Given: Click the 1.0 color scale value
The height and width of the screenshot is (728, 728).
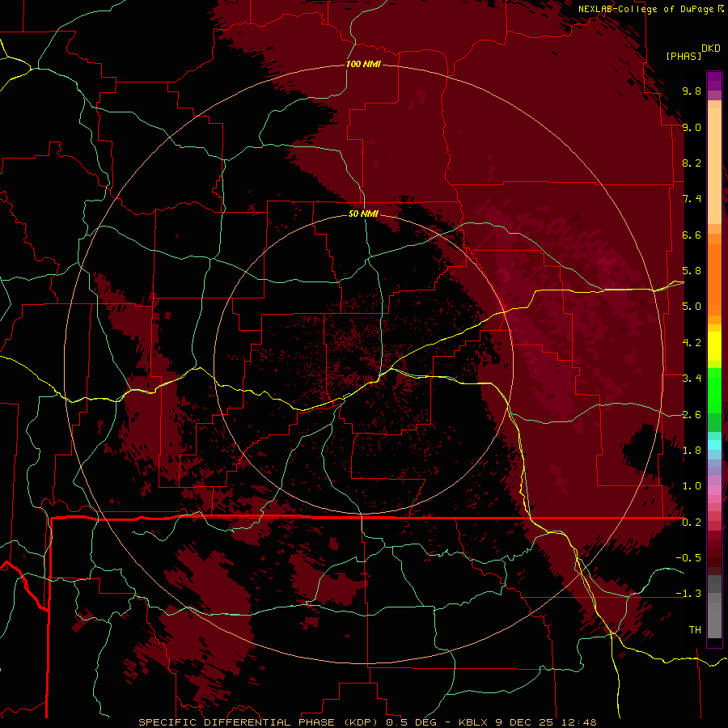Looking at the screenshot, I should 692,486.
